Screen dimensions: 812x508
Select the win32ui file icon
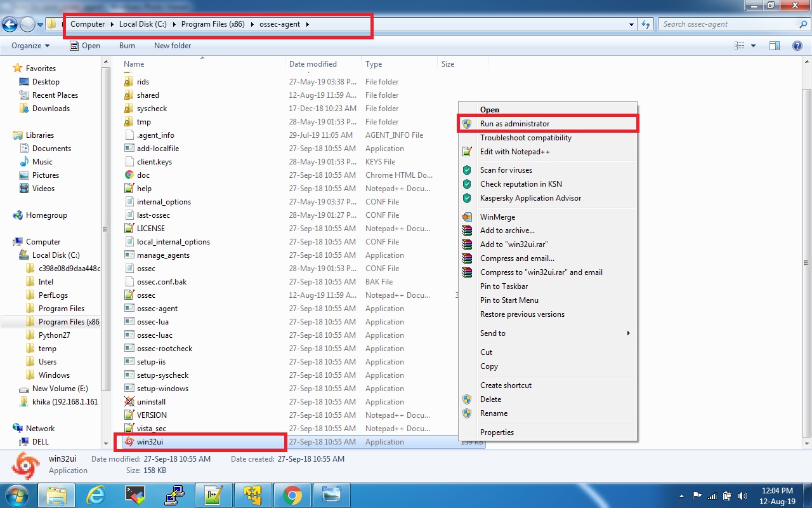click(x=129, y=442)
